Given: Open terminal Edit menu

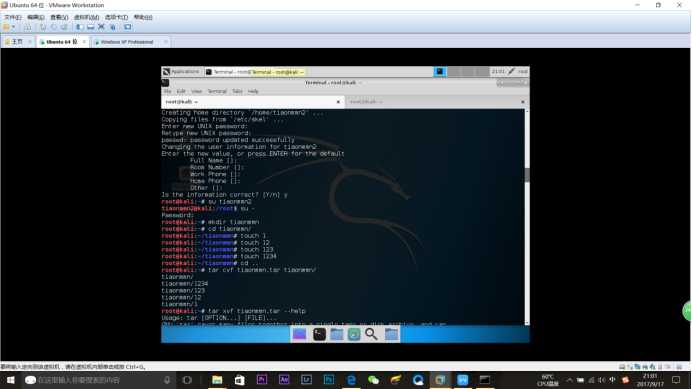Looking at the screenshot, I should pyautogui.click(x=181, y=91).
